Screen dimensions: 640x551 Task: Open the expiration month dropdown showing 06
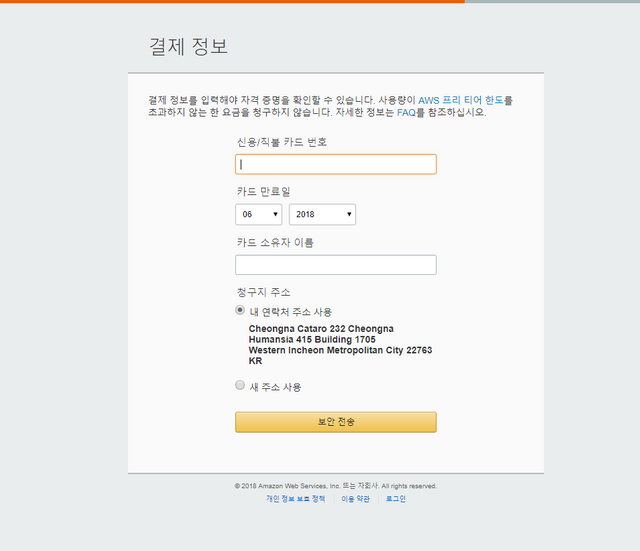tap(258, 214)
